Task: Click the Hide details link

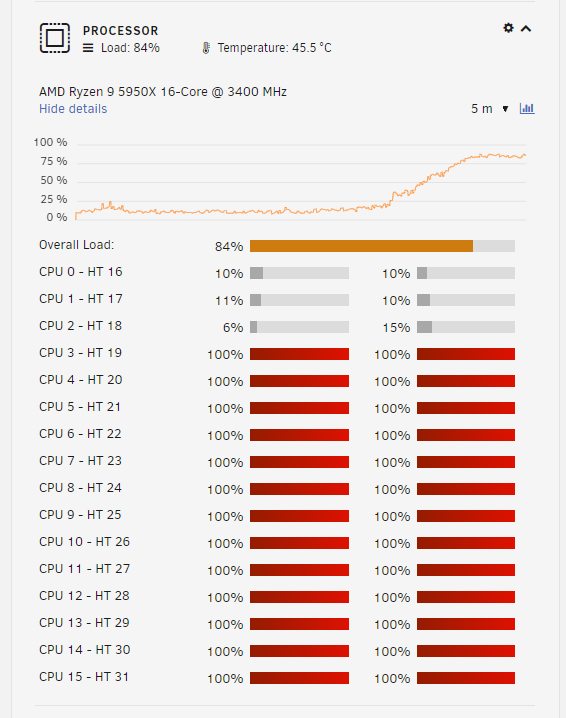Action: click(73, 109)
